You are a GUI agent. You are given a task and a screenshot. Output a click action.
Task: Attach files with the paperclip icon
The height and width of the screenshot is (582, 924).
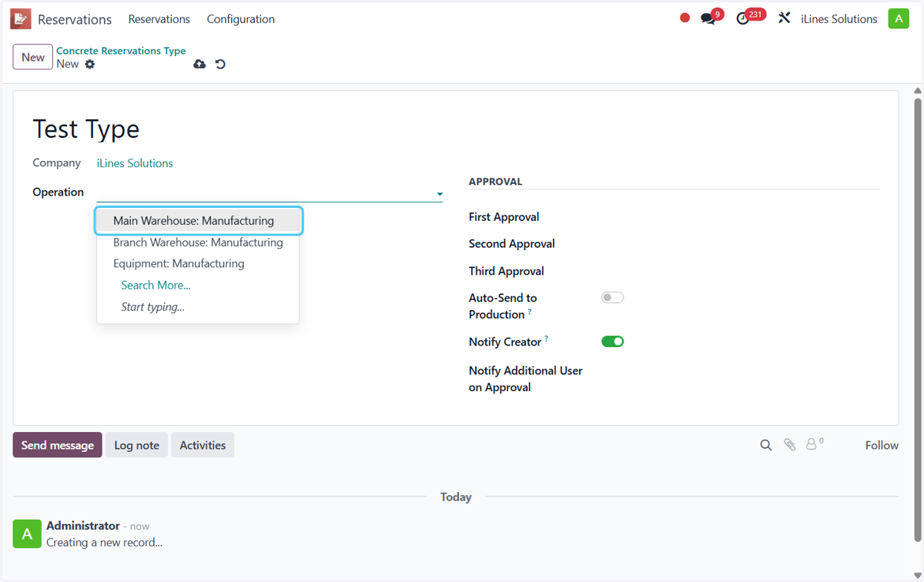789,445
